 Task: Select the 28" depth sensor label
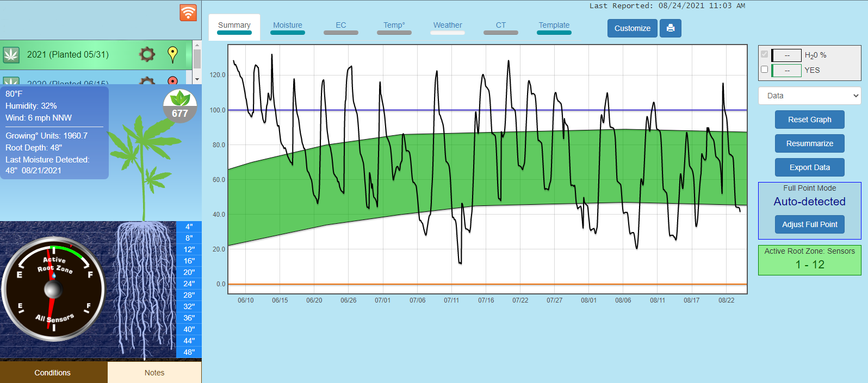pos(189,295)
